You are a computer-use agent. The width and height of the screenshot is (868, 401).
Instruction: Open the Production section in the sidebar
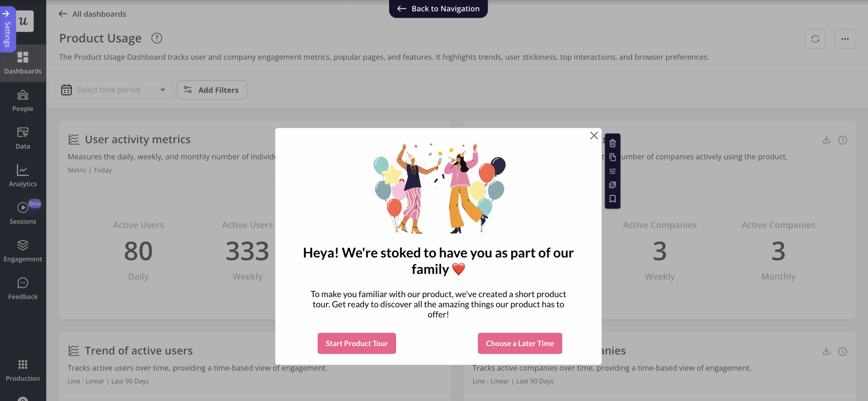[22, 370]
